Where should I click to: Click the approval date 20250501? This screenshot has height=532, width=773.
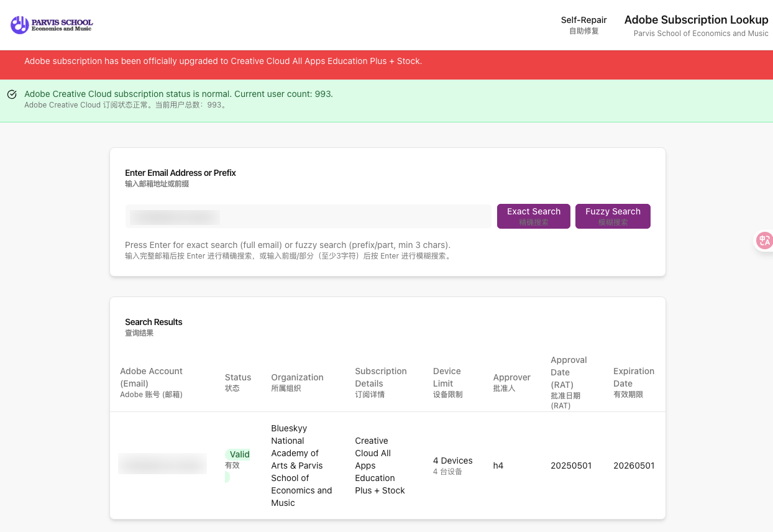571,465
